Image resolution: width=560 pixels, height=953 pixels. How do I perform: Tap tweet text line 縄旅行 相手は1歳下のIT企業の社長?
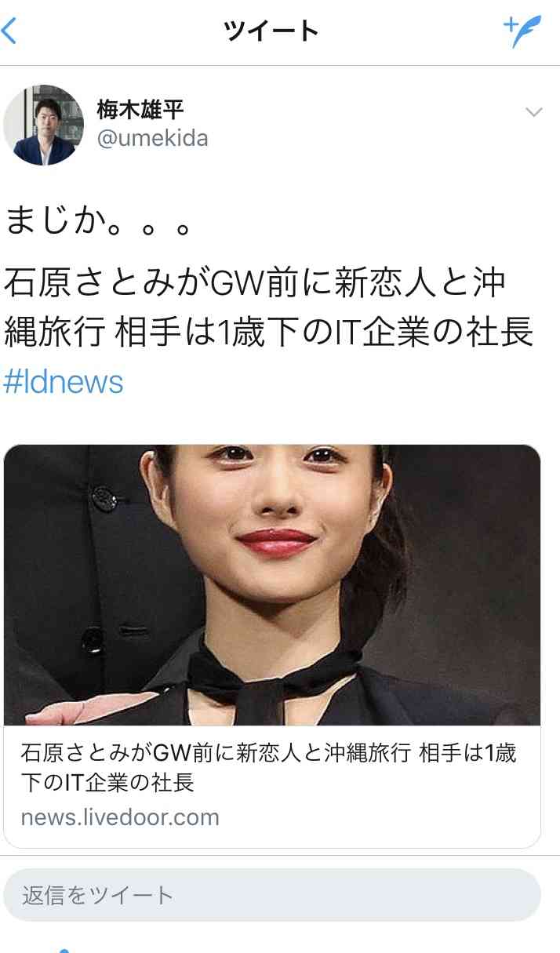pyautogui.click(x=269, y=333)
